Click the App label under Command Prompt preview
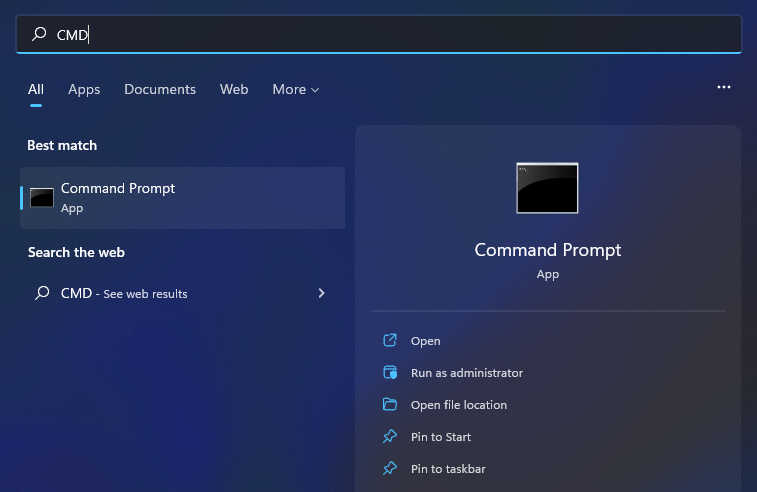Image resolution: width=757 pixels, height=492 pixels. (x=547, y=274)
